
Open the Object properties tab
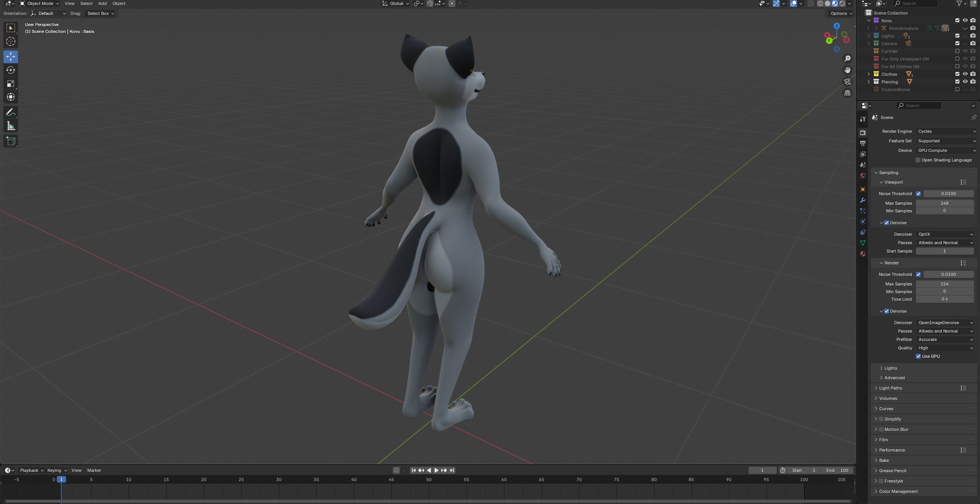coord(862,189)
